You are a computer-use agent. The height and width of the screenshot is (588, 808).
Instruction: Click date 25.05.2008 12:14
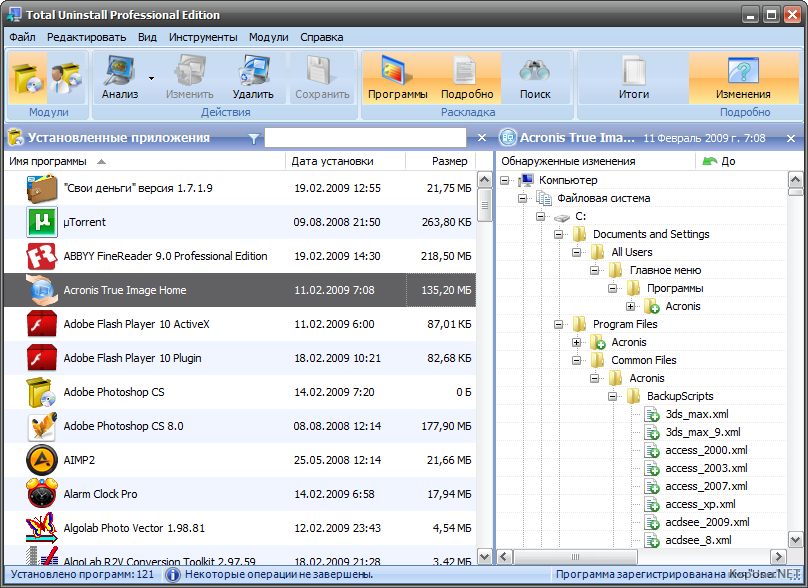click(338, 460)
